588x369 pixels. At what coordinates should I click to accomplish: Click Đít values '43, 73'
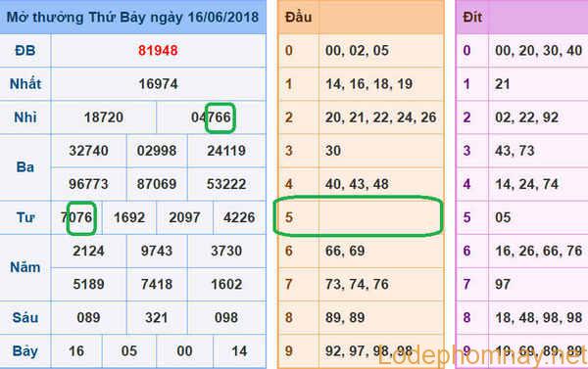[x=514, y=151]
